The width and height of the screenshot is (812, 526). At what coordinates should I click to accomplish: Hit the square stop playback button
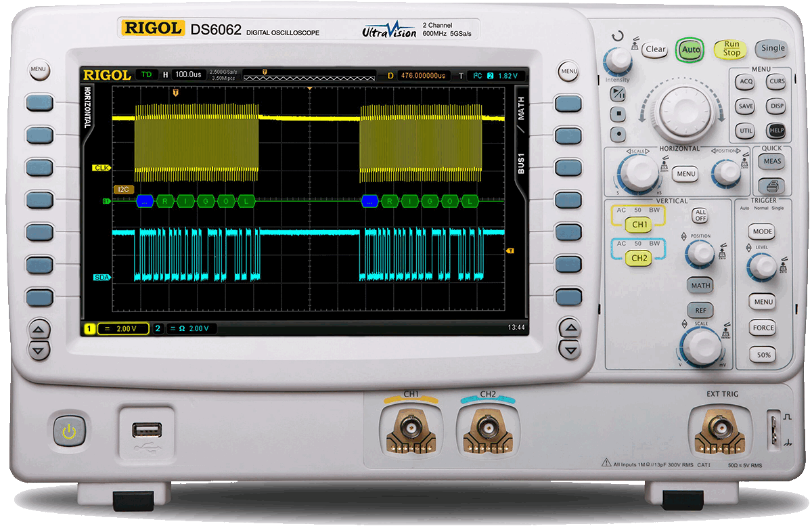point(617,114)
